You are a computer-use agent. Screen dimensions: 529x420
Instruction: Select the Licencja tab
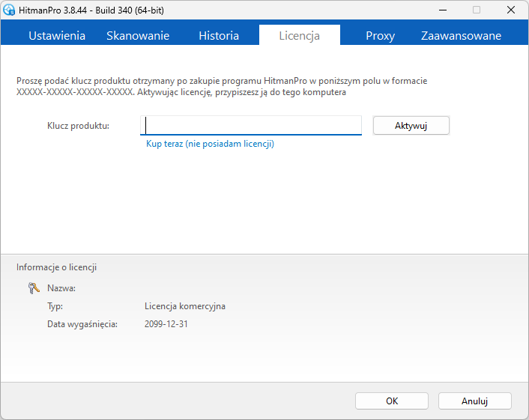(300, 36)
